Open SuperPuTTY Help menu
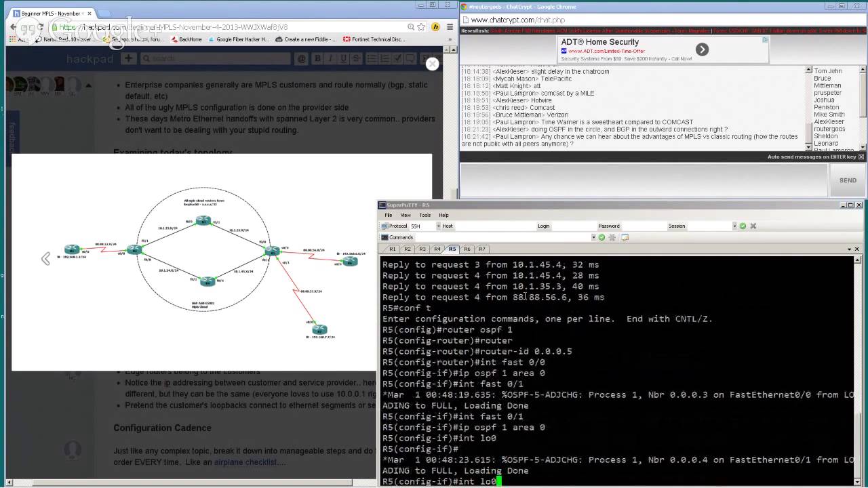 click(x=443, y=215)
